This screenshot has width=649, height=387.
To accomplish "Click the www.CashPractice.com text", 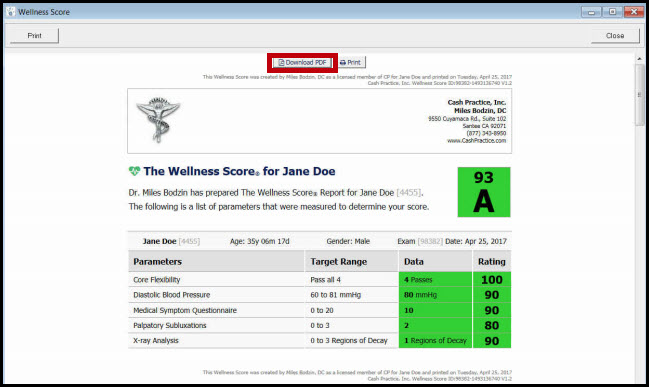I will coord(476,141).
